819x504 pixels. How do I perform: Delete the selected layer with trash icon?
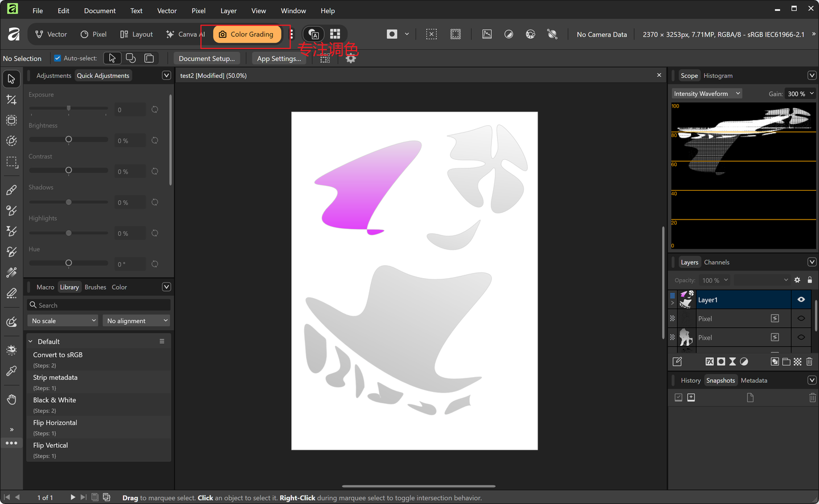coord(809,361)
